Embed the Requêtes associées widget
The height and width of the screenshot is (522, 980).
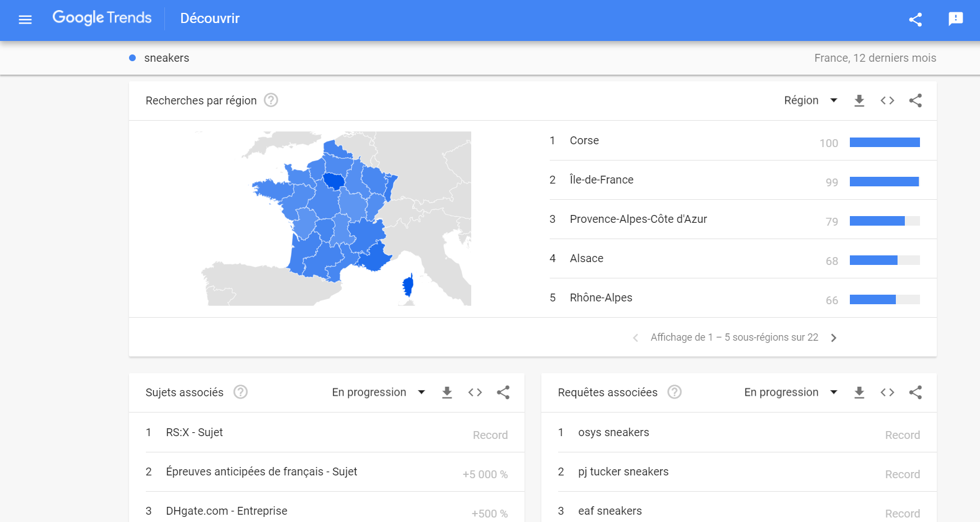tap(887, 392)
